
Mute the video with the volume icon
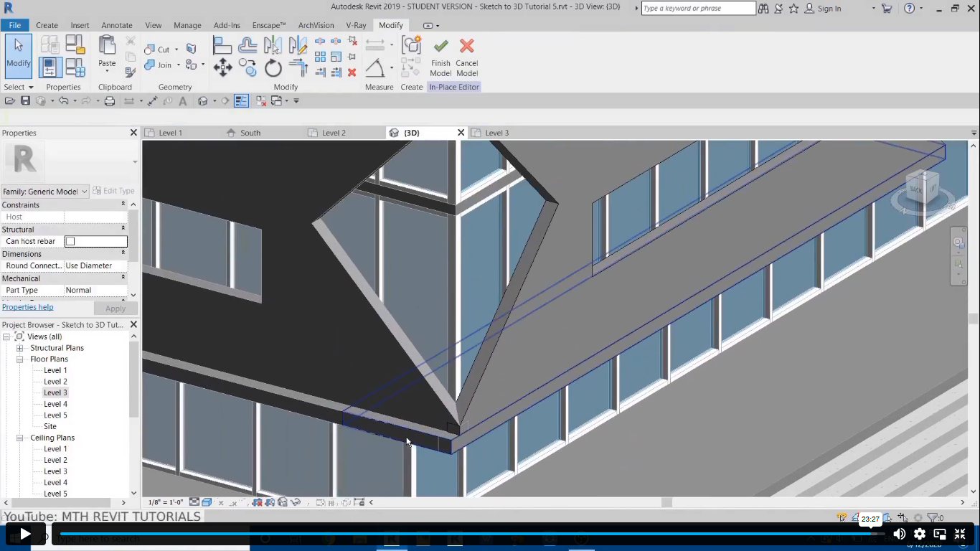click(899, 534)
